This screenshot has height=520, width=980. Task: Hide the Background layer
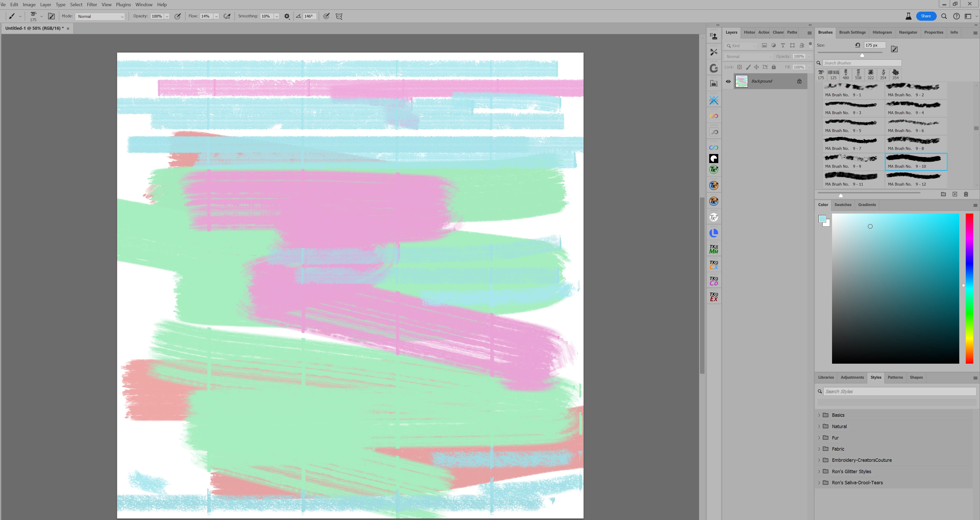pos(728,81)
